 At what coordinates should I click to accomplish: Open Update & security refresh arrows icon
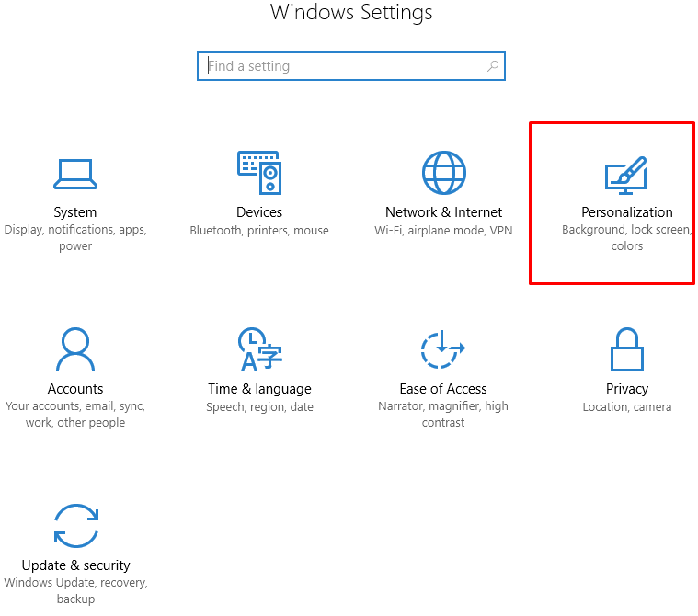pyautogui.click(x=76, y=526)
